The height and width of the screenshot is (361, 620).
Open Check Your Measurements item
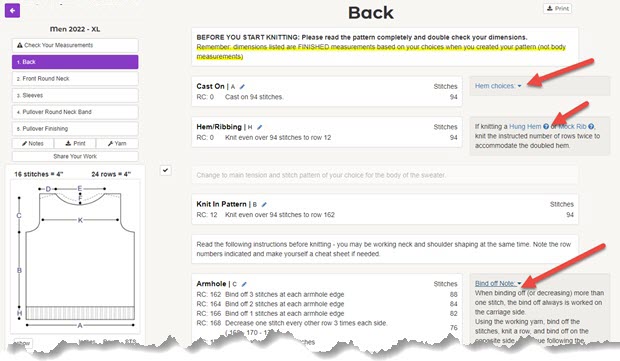(75, 45)
